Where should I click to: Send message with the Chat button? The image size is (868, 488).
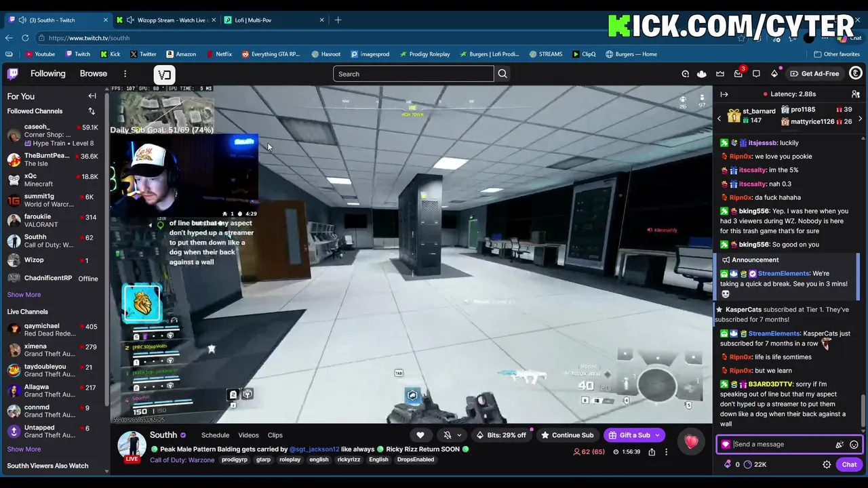pyautogui.click(x=849, y=465)
